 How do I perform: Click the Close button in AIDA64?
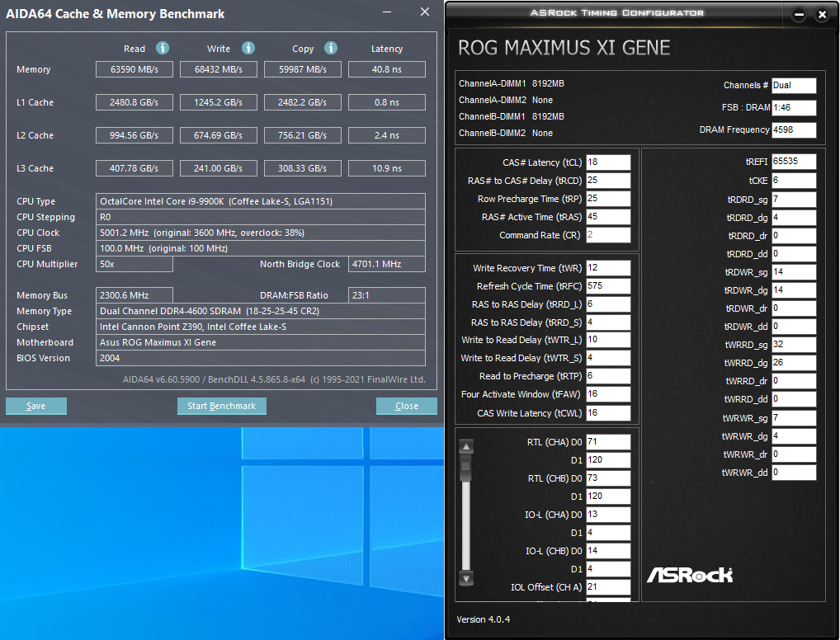[x=407, y=406]
